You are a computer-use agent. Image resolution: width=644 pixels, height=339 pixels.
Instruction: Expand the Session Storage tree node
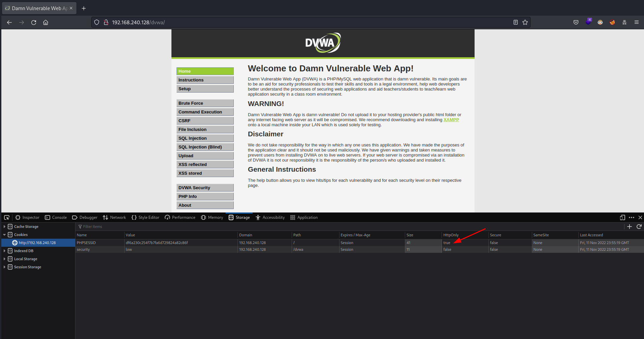[x=4, y=267]
